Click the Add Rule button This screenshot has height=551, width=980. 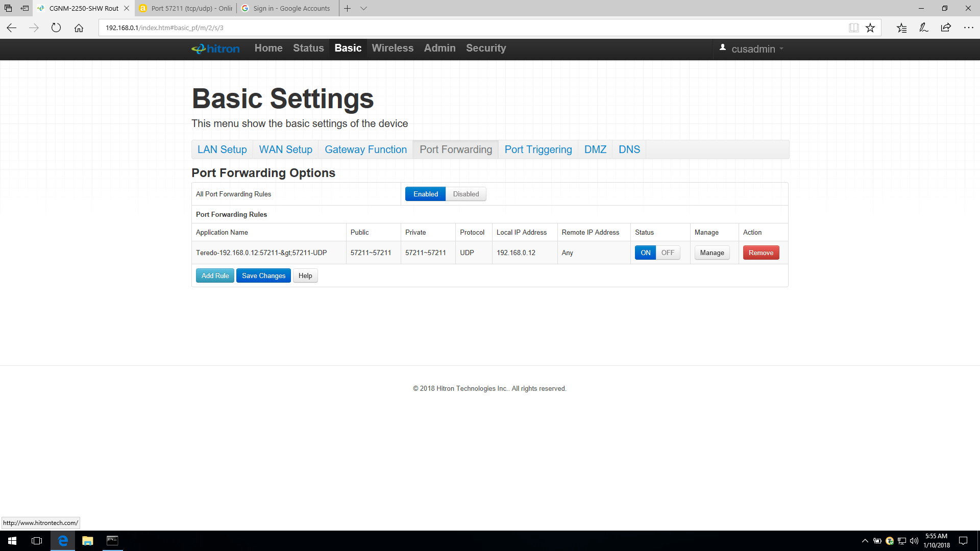pos(215,275)
